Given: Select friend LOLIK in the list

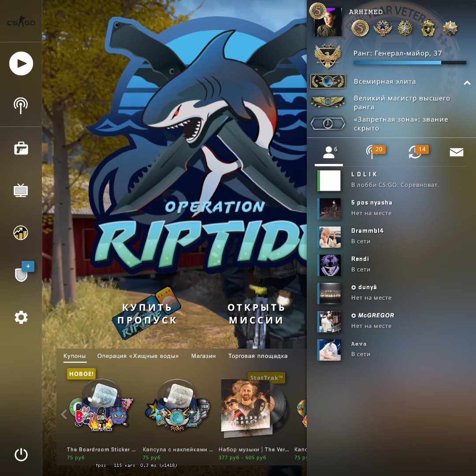Looking at the screenshot, I should (392, 180).
